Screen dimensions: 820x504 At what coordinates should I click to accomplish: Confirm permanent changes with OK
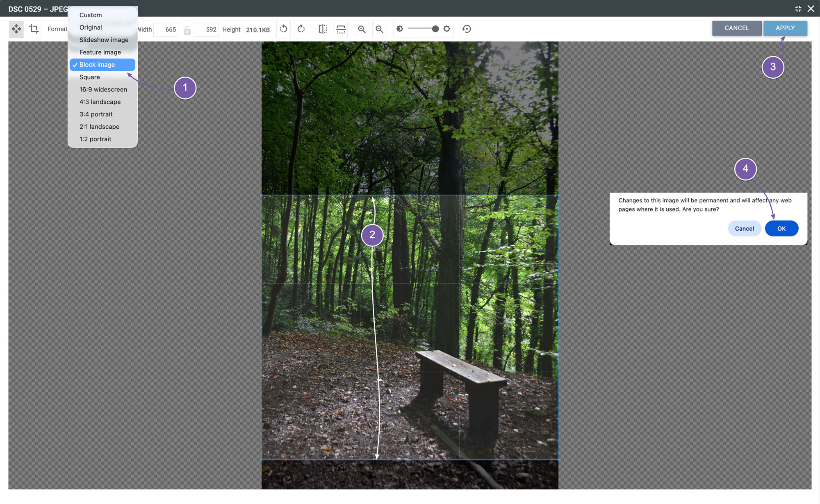pos(781,229)
